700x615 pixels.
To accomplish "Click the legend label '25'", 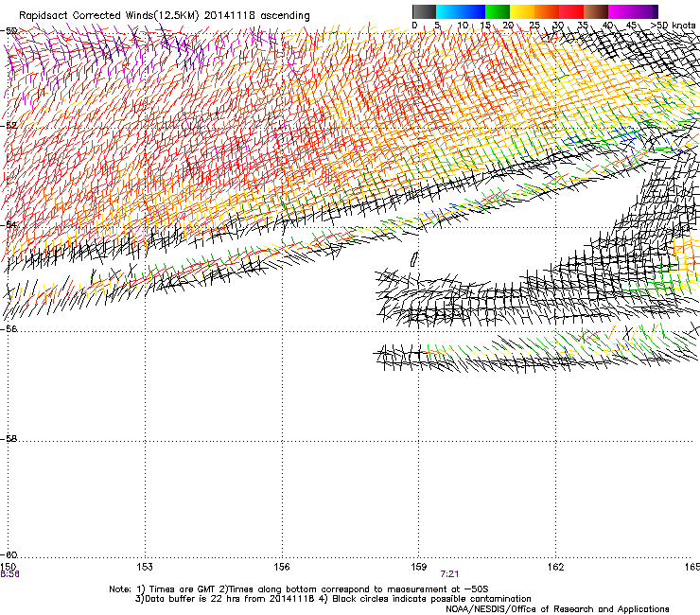I will [534, 25].
